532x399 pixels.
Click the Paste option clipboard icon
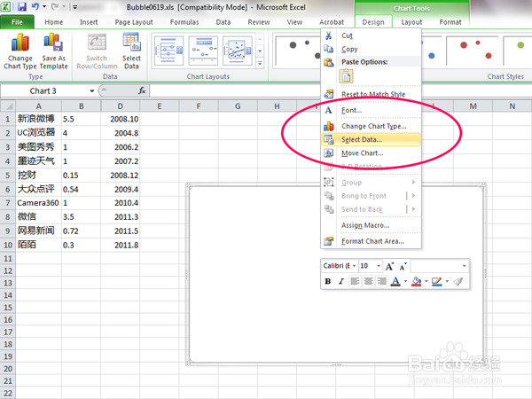[x=346, y=76]
